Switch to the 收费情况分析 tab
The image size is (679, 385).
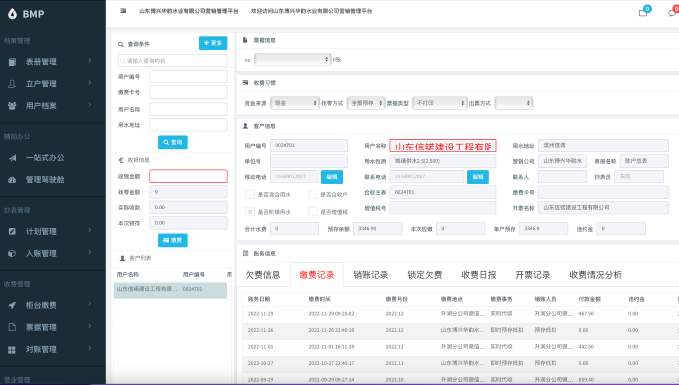click(595, 275)
